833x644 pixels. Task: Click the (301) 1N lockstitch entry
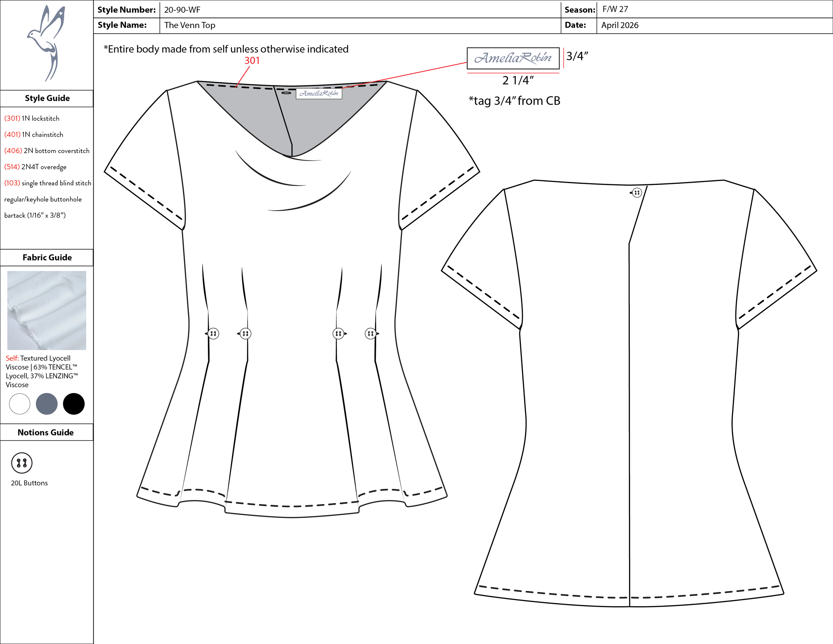pos(32,118)
